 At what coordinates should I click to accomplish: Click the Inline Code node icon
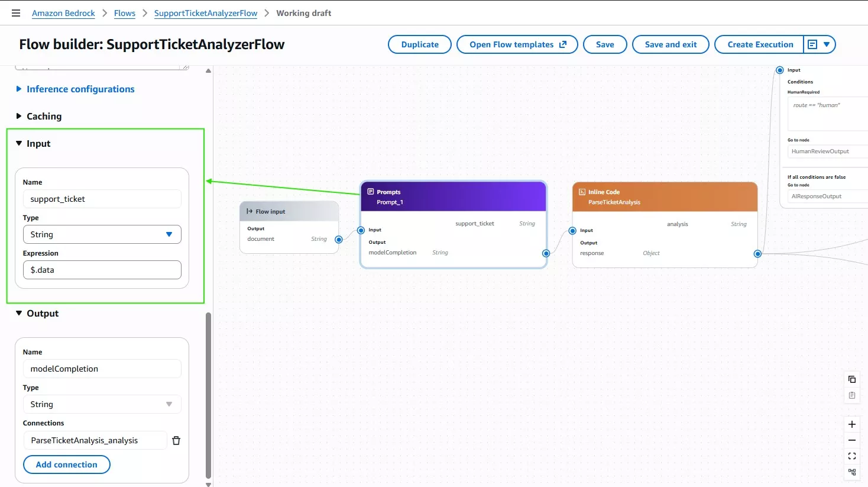point(582,192)
